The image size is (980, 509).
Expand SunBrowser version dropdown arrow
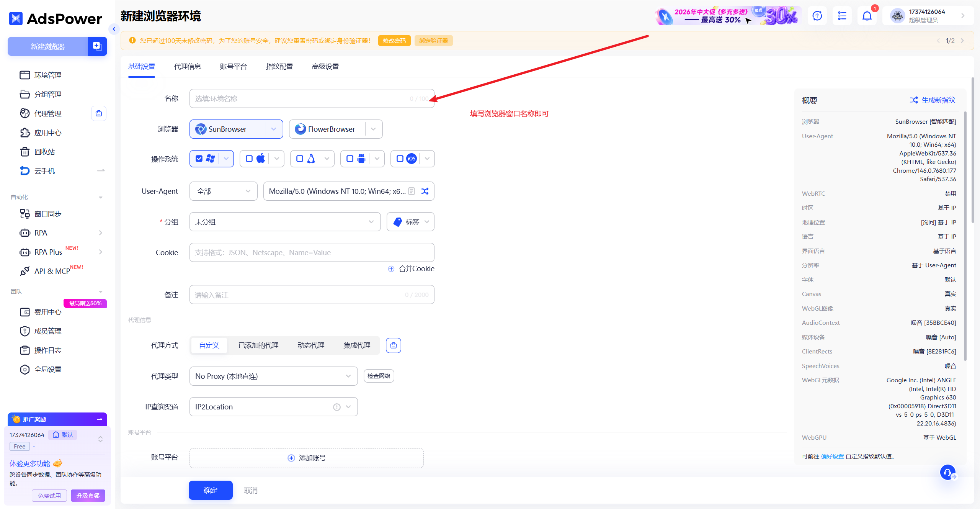pos(274,129)
